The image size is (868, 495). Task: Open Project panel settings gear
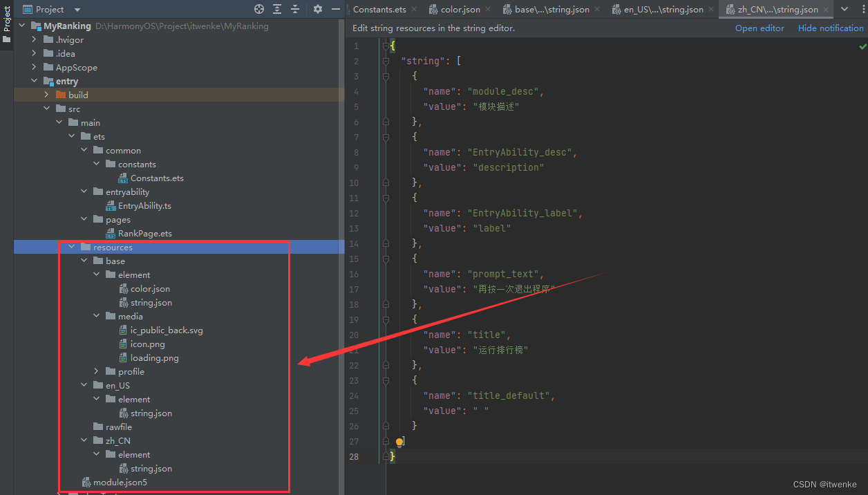pyautogui.click(x=318, y=9)
